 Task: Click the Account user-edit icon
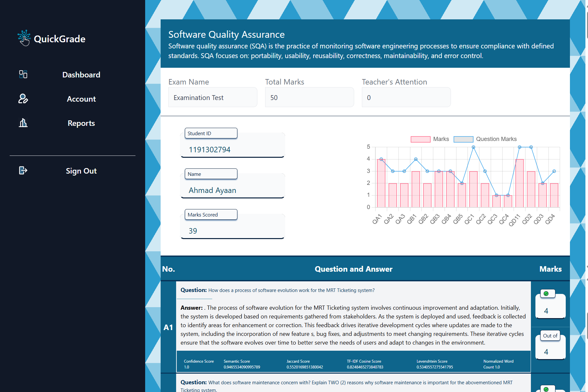tap(23, 99)
